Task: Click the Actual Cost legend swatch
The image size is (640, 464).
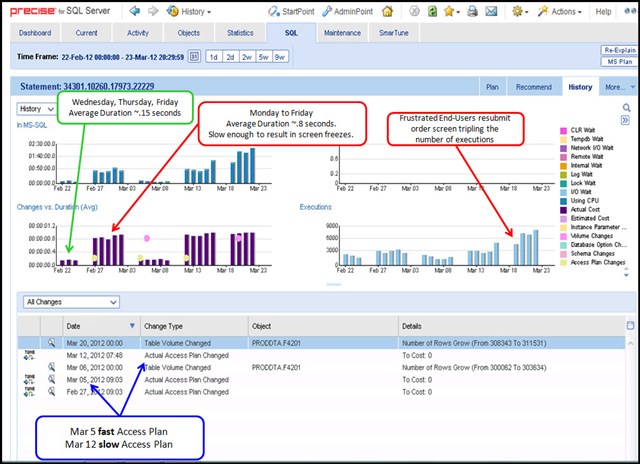Action: pos(564,210)
